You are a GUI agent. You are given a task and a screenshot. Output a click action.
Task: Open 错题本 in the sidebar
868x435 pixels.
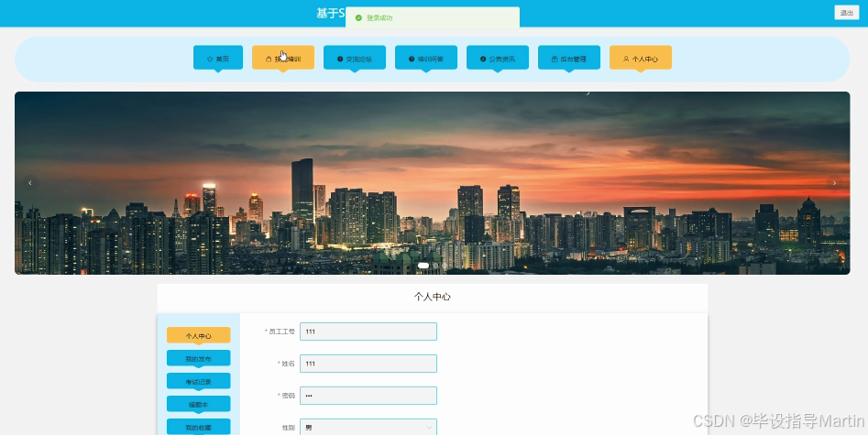pyautogui.click(x=198, y=404)
